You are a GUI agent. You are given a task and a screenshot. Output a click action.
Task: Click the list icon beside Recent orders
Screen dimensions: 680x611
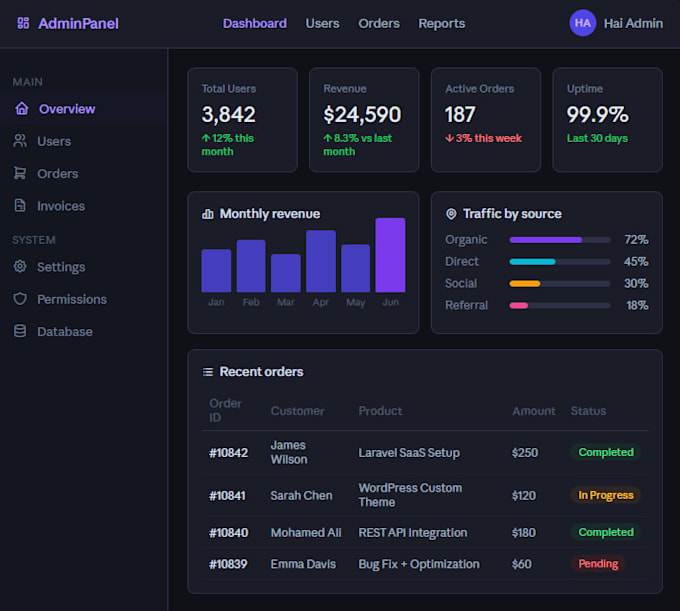[x=208, y=372]
